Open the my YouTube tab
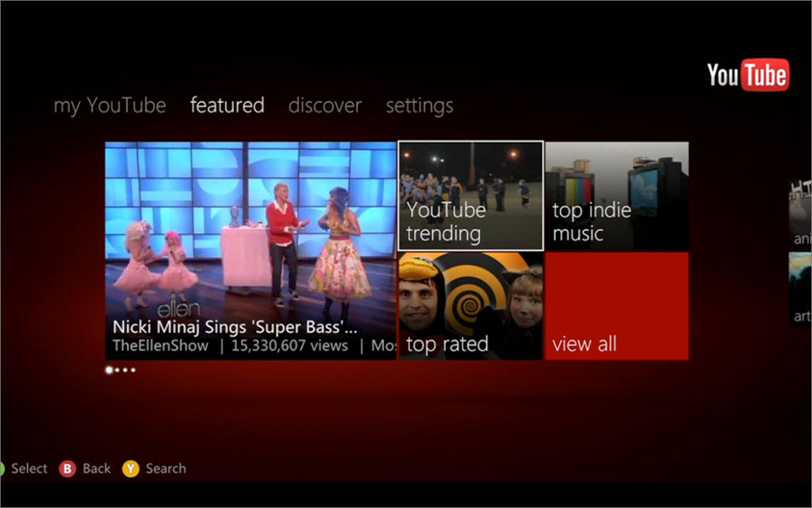 tap(109, 106)
